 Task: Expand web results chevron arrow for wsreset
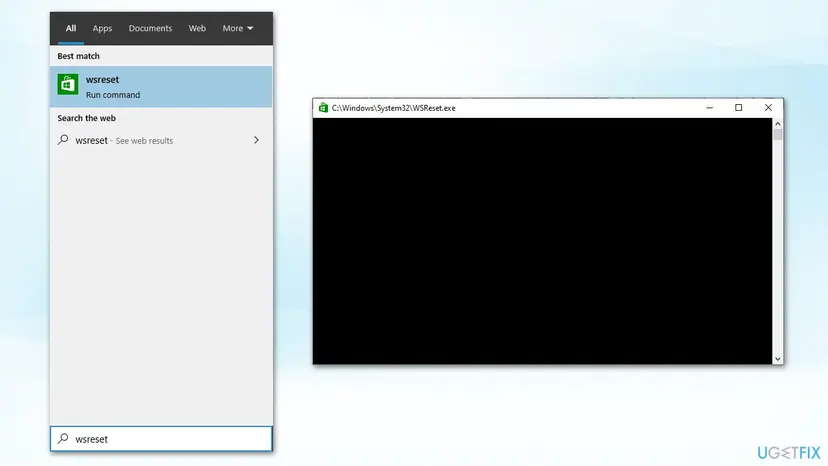256,140
